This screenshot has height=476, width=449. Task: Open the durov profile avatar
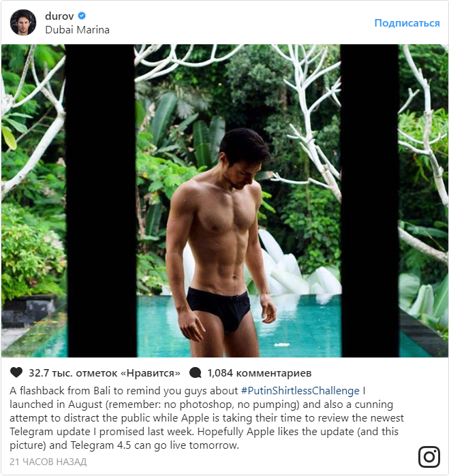pos(22,22)
